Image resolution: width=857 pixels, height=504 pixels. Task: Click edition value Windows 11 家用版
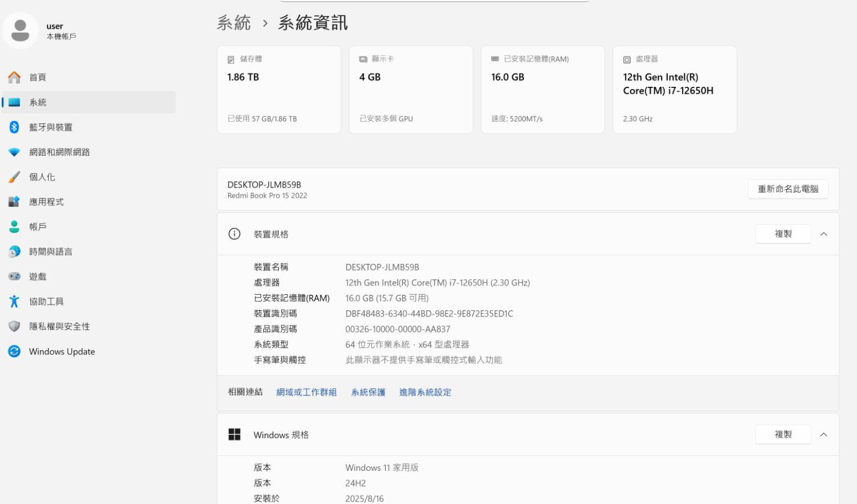coord(382,467)
